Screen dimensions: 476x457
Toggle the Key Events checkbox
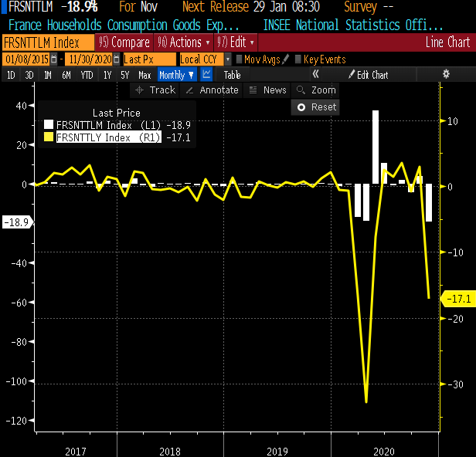pos(298,59)
